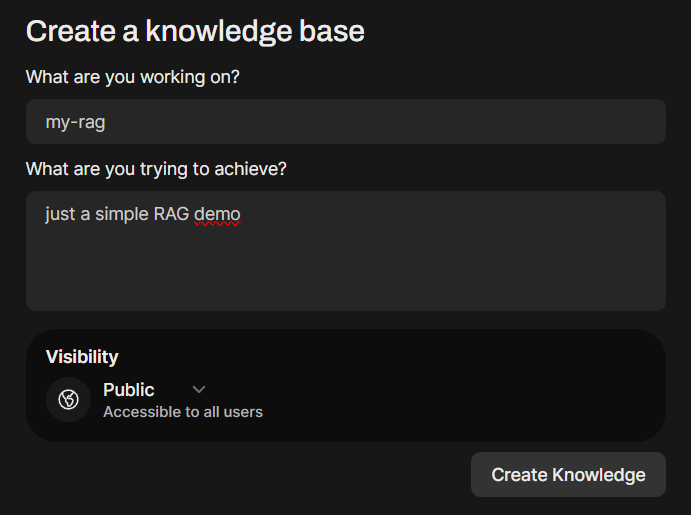The width and height of the screenshot is (691, 515).
Task: Click the text "my-rag" in the input
Action: pos(75,122)
